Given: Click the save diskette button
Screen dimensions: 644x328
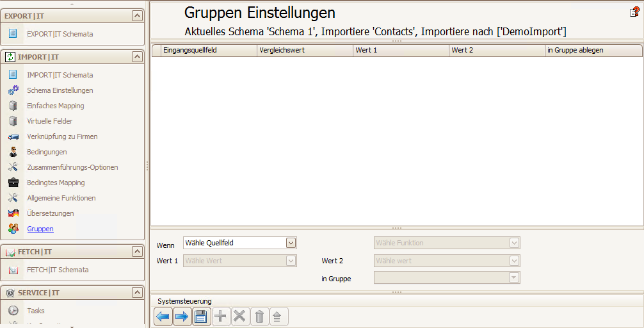Looking at the screenshot, I should [201, 316].
